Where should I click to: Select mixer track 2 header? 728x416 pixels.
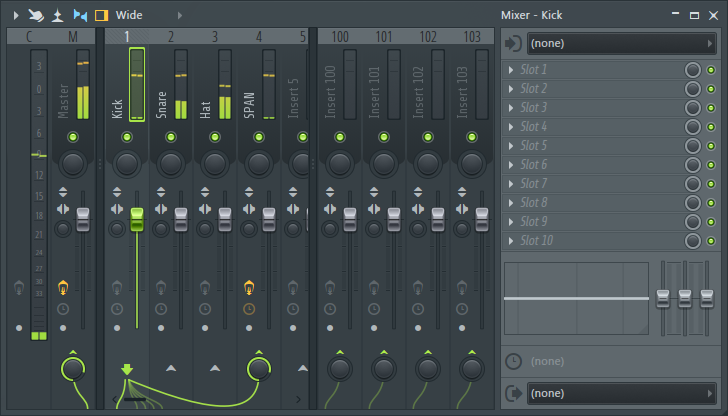171,37
